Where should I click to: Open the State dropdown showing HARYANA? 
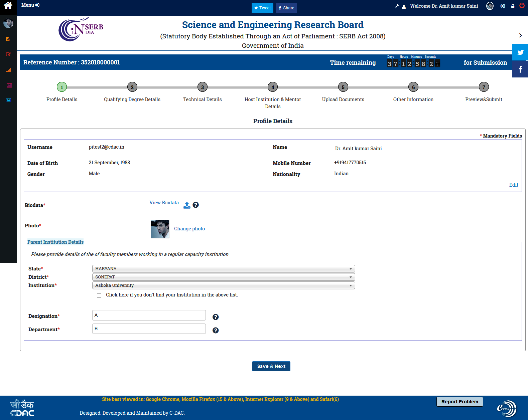[223, 269]
